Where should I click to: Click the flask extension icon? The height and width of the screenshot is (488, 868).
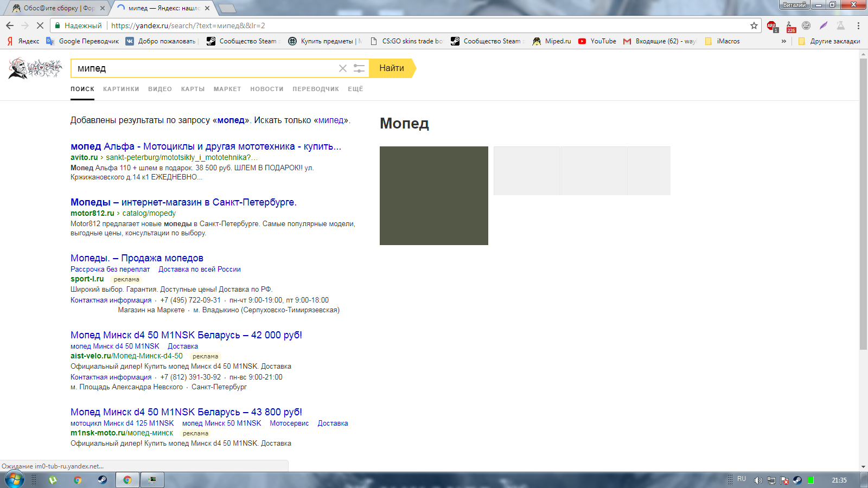pyautogui.click(x=841, y=25)
